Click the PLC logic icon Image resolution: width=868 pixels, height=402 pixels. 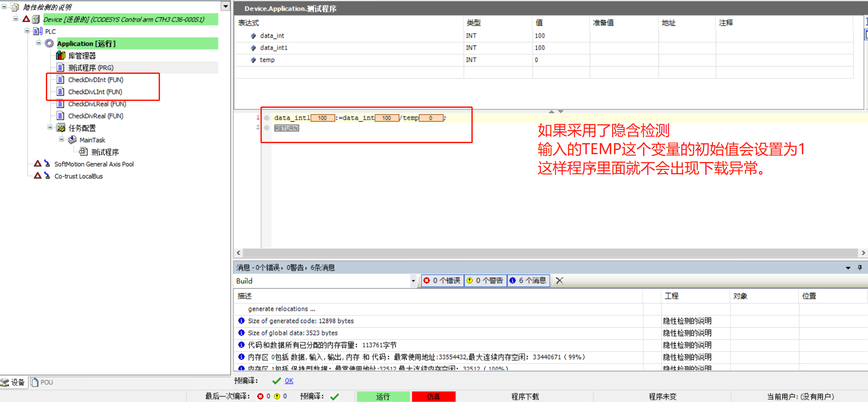(x=38, y=31)
